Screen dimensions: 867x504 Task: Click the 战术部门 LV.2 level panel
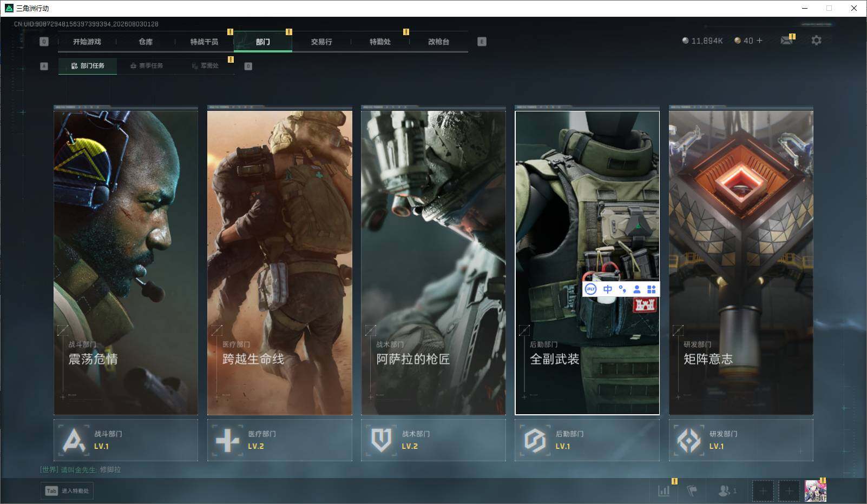click(433, 440)
